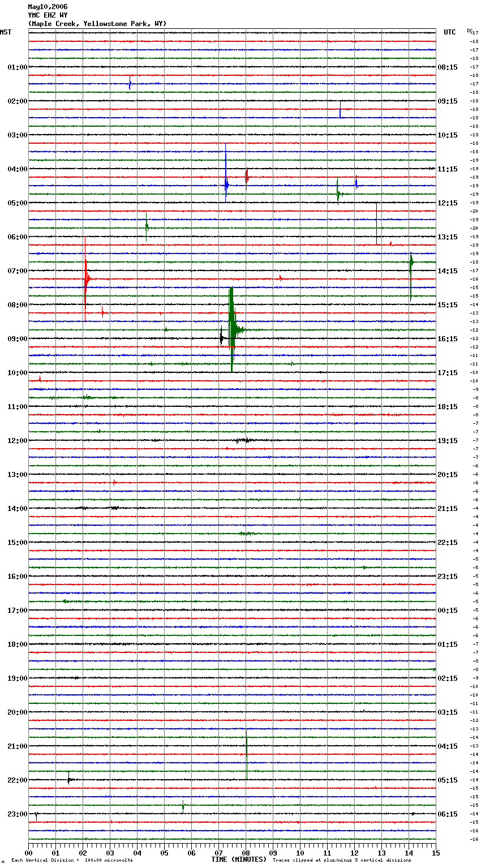
Task: Click the 21:15 UTC time label
Action: pyautogui.click(x=448, y=509)
